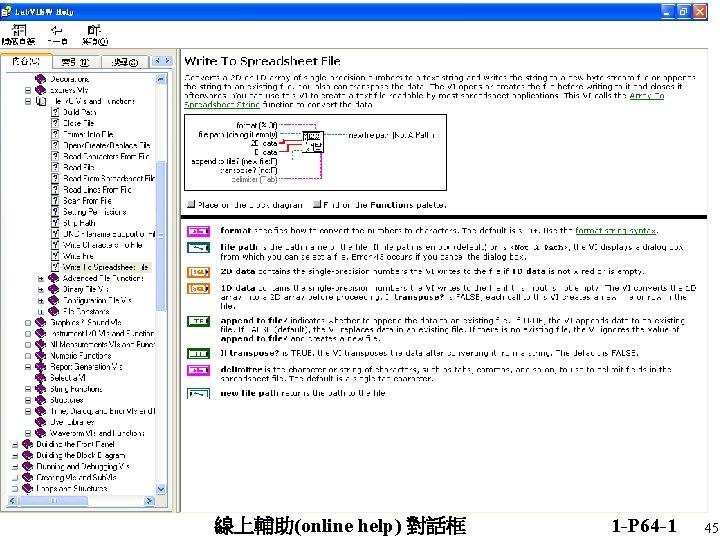This screenshot has width=720, height=540.
Task: Select the Format Into File topic
Action: coord(88,134)
